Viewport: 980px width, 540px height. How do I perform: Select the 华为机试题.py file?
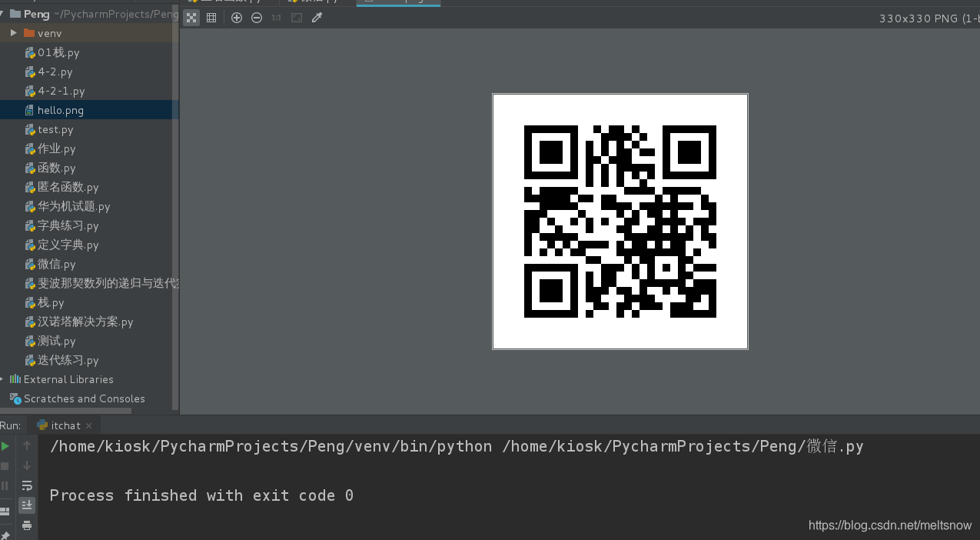74,206
